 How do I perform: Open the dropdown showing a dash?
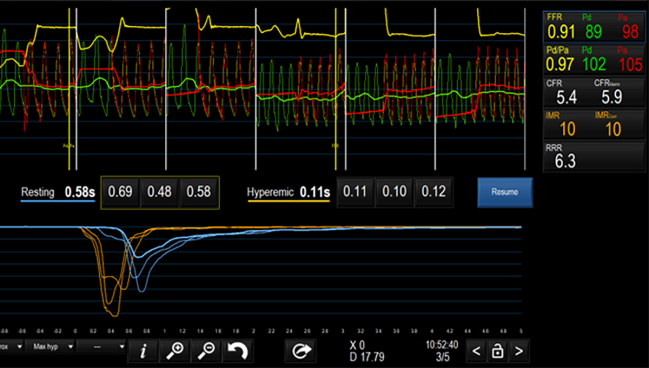[101, 346]
